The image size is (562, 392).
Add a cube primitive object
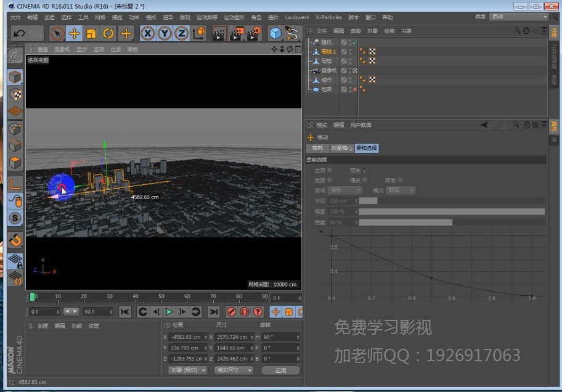coord(275,34)
